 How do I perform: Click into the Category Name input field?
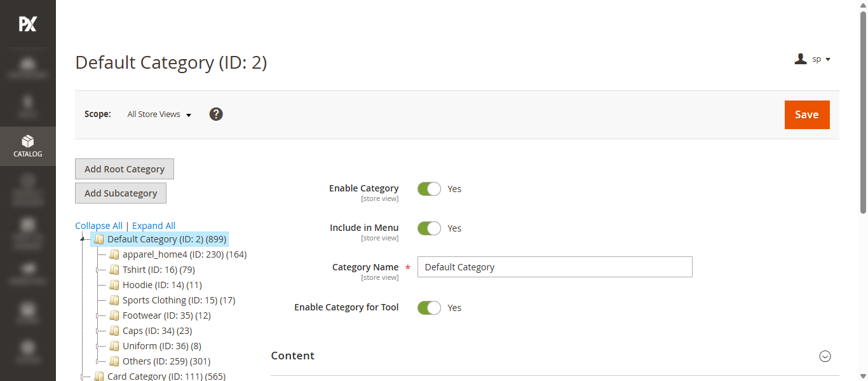pyautogui.click(x=555, y=267)
